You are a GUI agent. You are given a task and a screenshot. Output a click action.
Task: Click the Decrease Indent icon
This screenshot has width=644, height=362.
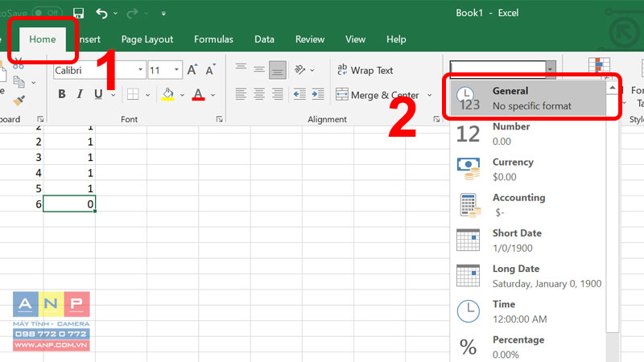click(299, 94)
